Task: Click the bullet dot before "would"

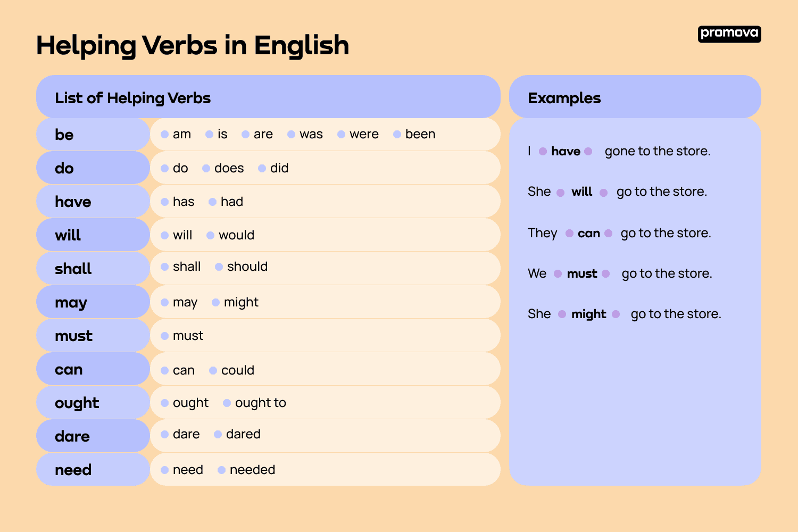Action: (211, 235)
